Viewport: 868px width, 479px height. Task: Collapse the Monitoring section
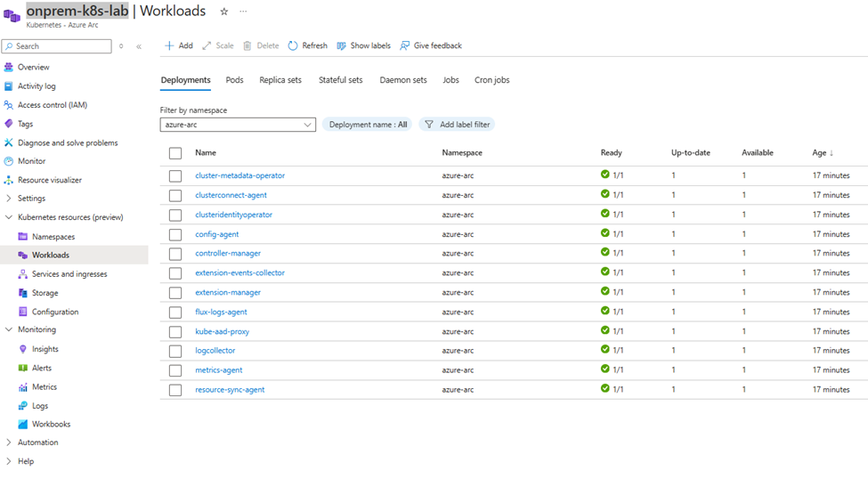(8, 329)
